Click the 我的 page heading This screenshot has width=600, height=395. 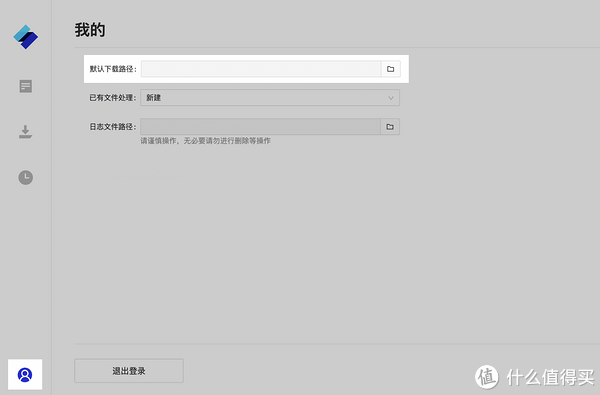(90, 30)
